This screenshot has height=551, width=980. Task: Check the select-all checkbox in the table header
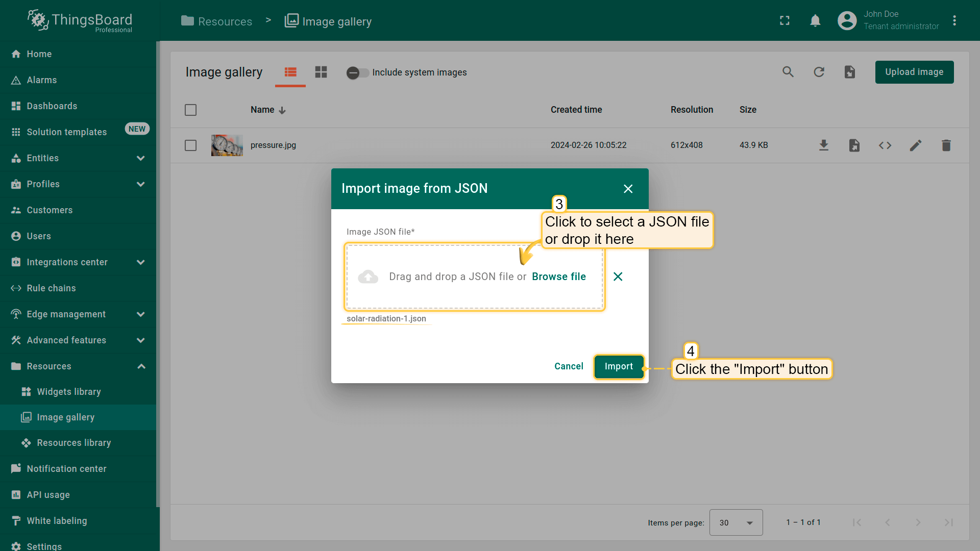(190, 110)
